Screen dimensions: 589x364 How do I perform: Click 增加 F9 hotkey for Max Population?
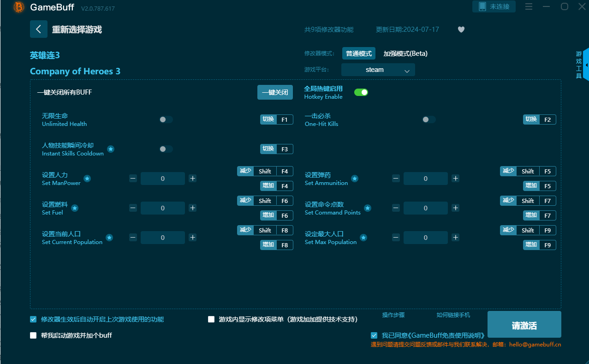tap(540, 245)
